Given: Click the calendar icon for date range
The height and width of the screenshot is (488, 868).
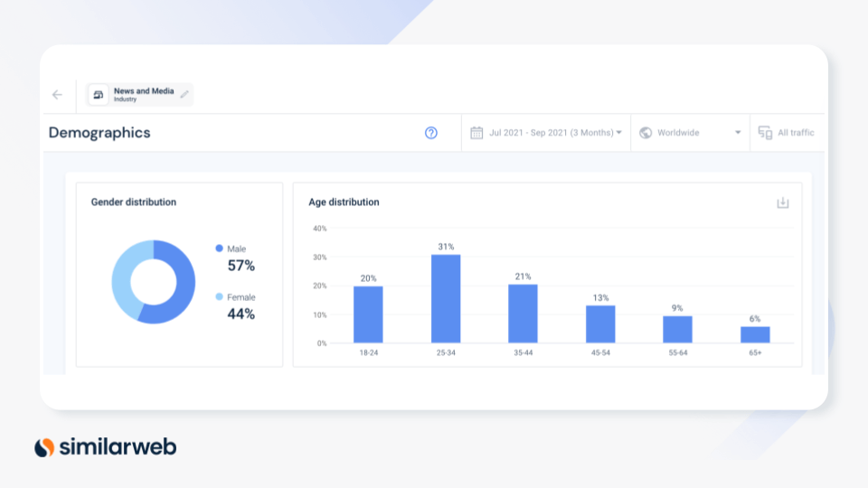Looking at the screenshot, I should point(476,133).
